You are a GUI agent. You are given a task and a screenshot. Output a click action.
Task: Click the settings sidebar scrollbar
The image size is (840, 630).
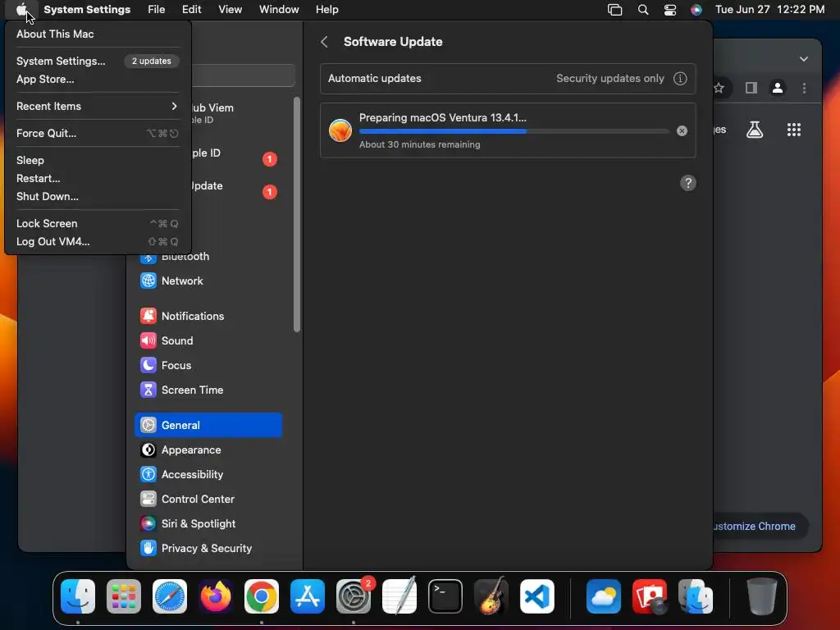297,214
